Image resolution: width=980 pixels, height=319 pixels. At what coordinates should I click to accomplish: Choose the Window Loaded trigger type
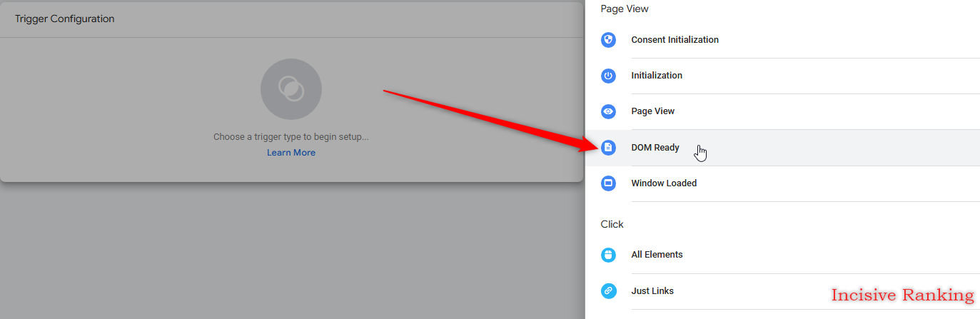(x=783, y=183)
